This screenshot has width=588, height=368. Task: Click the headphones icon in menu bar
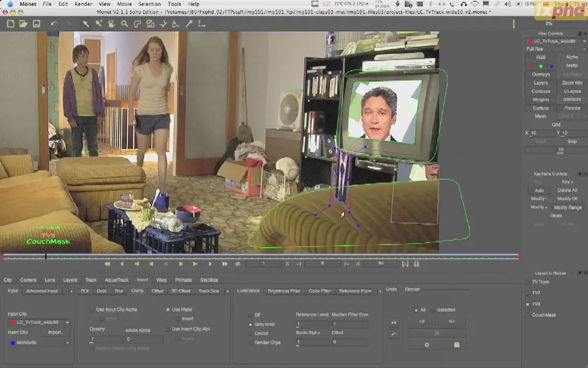coord(464,4)
